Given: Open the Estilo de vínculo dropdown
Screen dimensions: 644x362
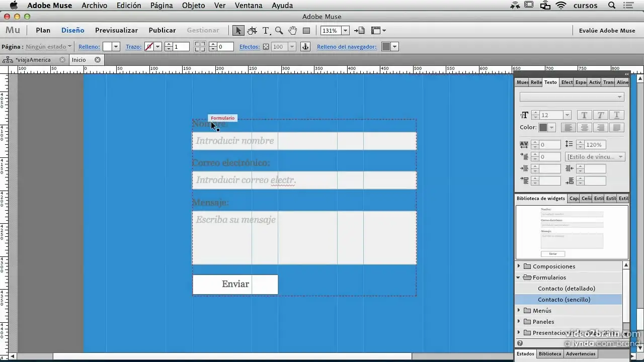Looking at the screenshot, I should pyautogui.click(x=595, y=157).
